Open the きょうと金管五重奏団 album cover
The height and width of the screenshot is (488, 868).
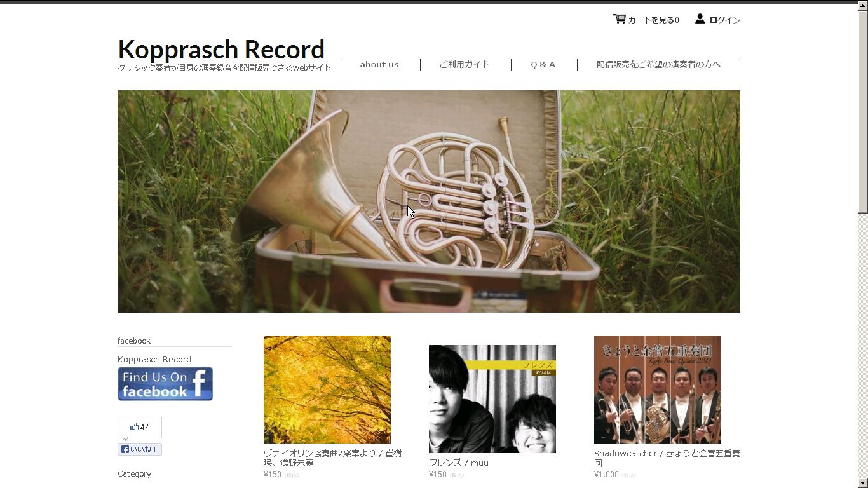coord(658,390)
